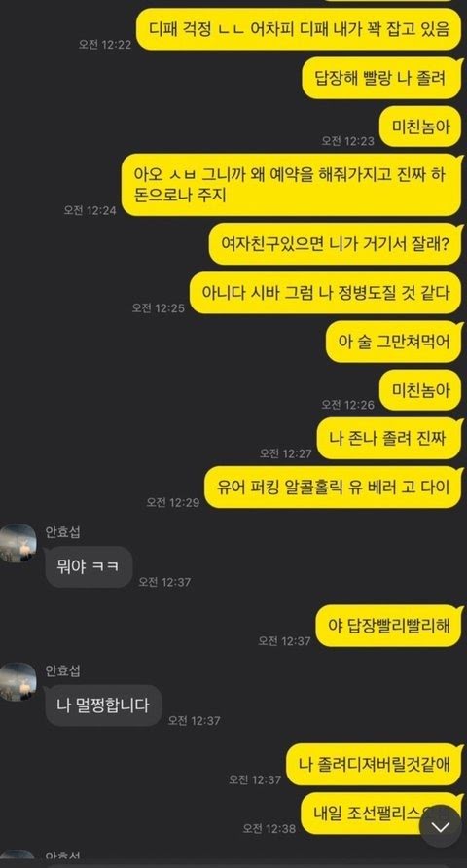Tap the 안효섭 name above 나 멀쩡합니다
The height and width of the screenshot is (868, 467).
(x=62, y=670)
